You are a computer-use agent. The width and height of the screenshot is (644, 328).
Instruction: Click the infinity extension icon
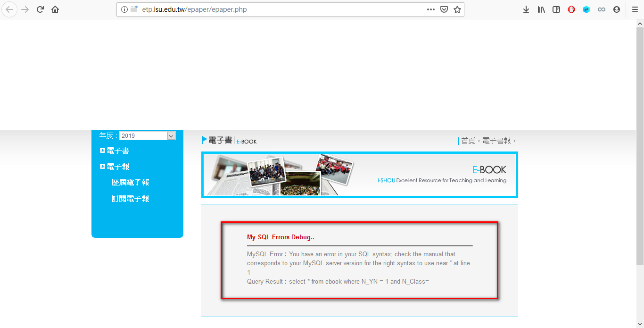[602, 9]
